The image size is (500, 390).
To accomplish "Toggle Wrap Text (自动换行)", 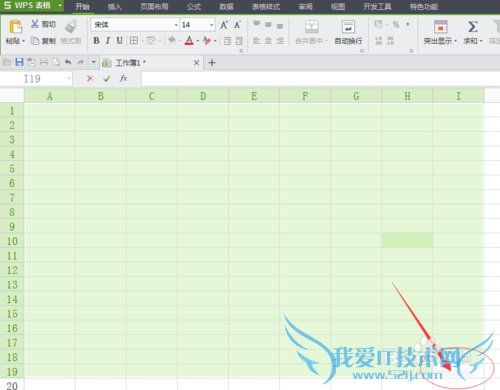I will (348, 32).
